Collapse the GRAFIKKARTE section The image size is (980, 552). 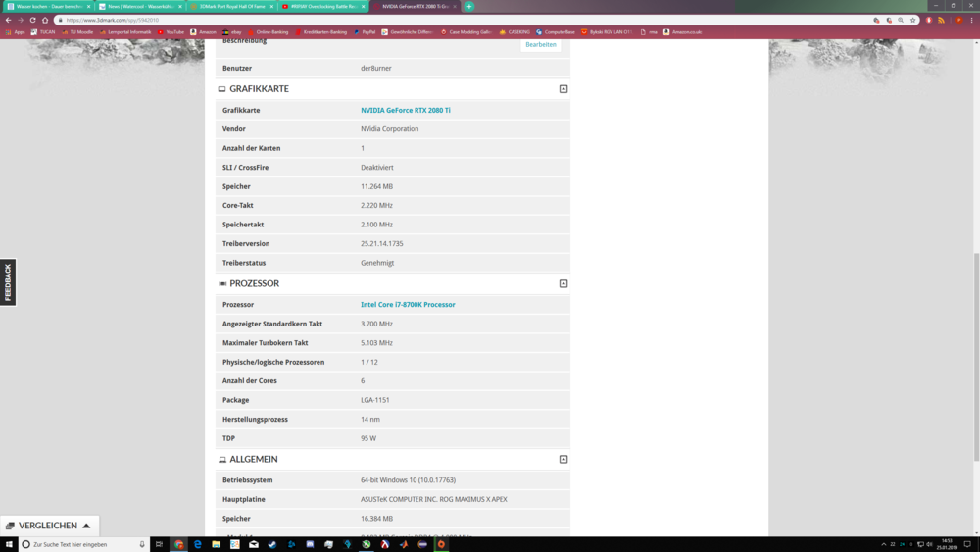(x=563, y=89)
